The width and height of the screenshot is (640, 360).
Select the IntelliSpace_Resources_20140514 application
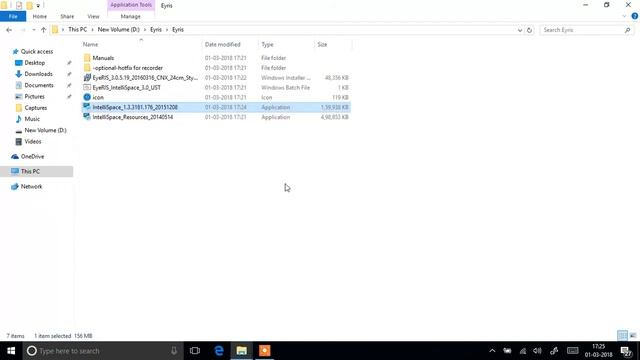pyautogui.click(x=133, y=117)
